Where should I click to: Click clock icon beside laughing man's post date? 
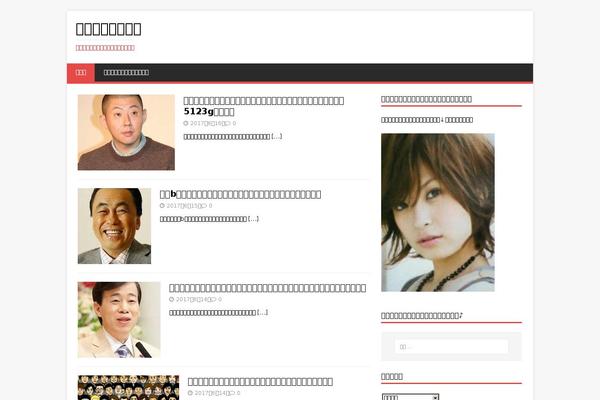point(162,206)
